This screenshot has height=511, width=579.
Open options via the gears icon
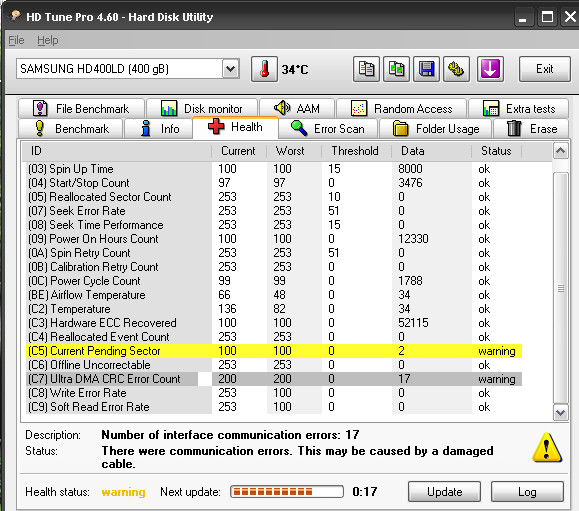pyautogui.click(x=456, y=69)
